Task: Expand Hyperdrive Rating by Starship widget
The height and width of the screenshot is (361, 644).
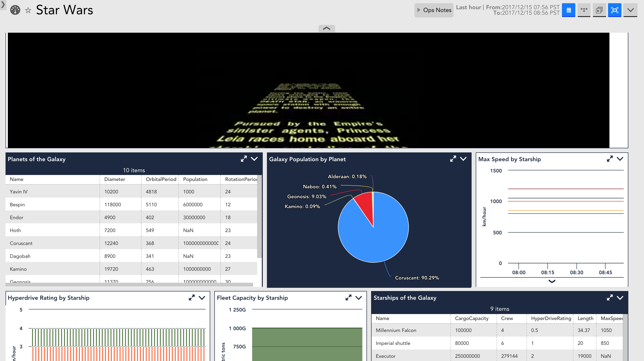Action: click(x=192, y=298)
